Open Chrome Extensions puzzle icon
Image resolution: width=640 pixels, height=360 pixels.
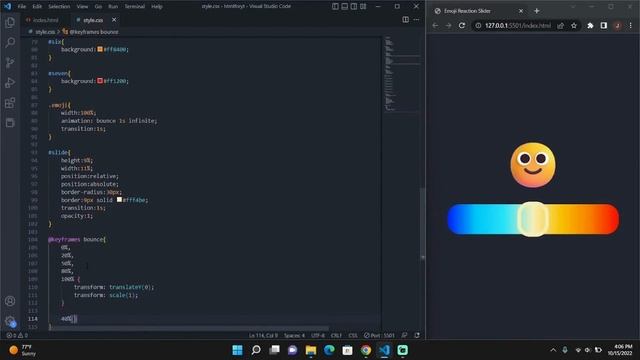click(x=590, y=25)
